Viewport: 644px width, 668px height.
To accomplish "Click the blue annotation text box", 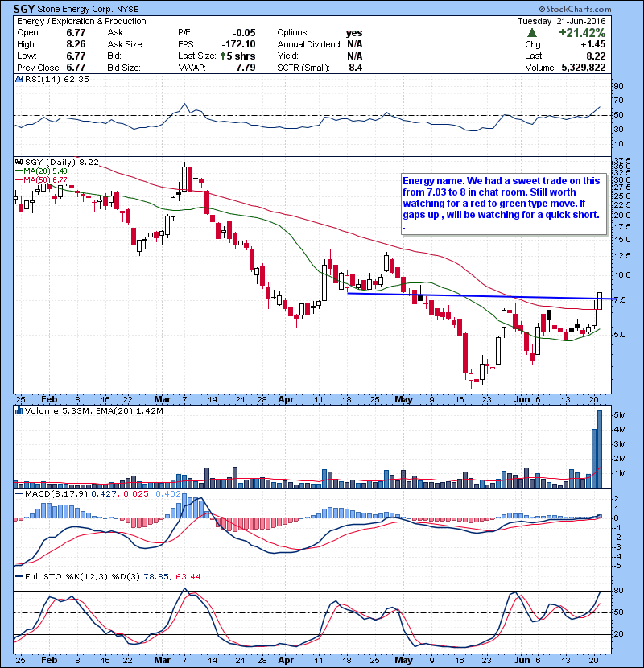I will 504,204.
